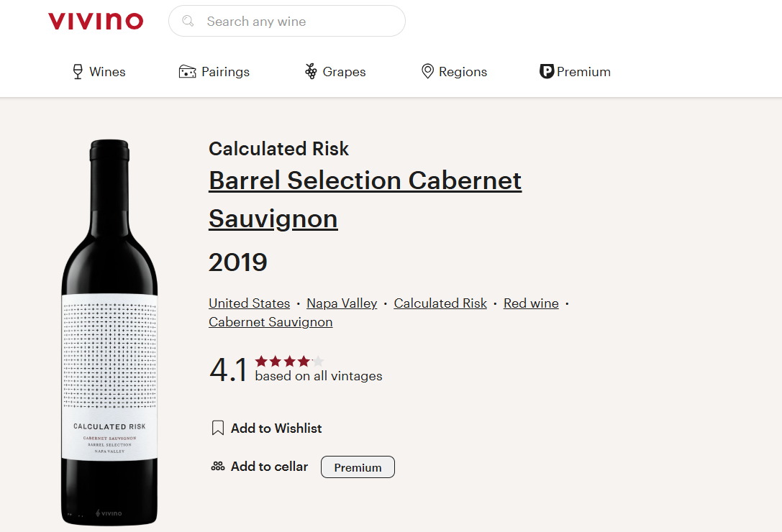Type in the Search any wine field
The image size is (782, 532).
295,22
